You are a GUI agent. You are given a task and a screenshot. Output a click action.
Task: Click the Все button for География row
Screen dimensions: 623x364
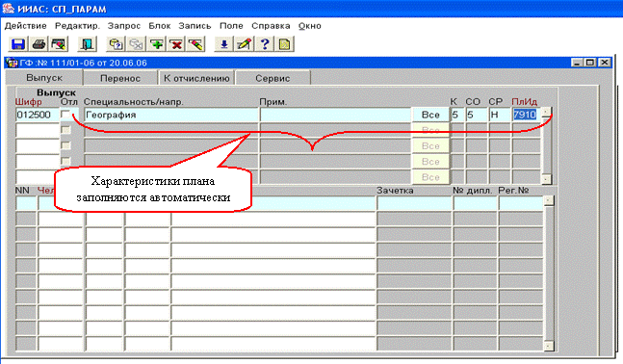point(430,115)
